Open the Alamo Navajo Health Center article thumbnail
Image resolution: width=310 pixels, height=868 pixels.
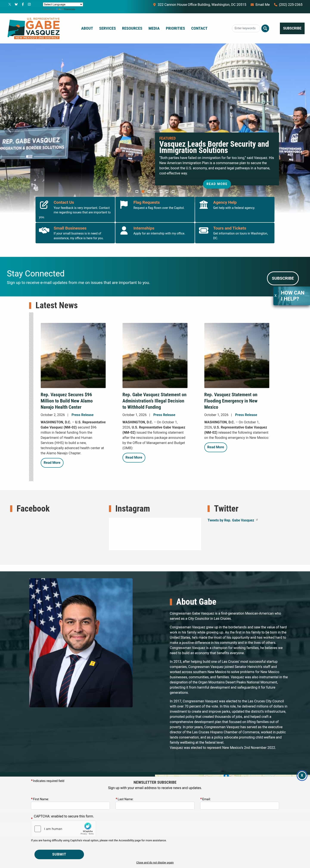pos(73,356)
